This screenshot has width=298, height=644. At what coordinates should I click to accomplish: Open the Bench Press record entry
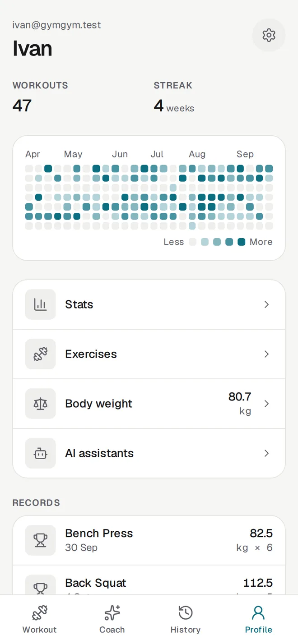149,540
